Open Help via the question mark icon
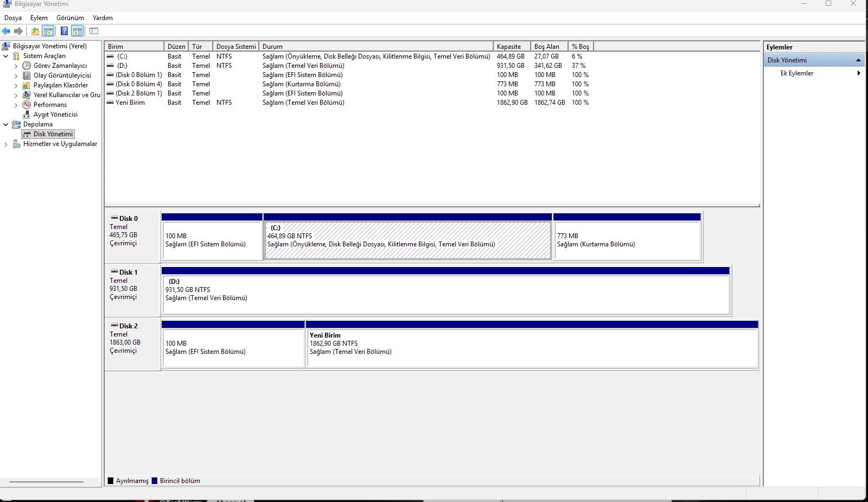The image size is (868, 502). pyautogui.click(x=64, y=31)
